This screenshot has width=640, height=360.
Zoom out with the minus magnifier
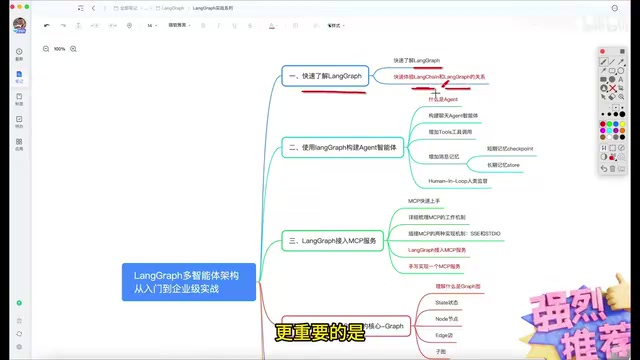coord(46,49)
